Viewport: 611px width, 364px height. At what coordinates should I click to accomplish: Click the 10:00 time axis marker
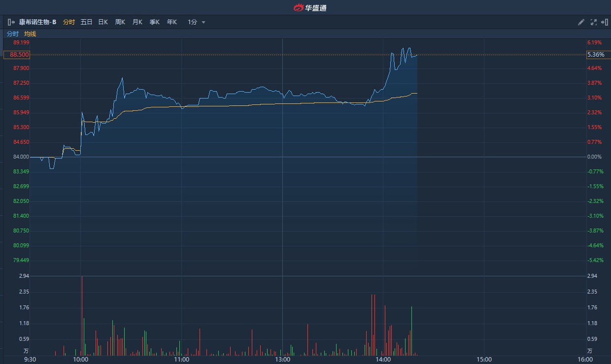[x=81, y=359]
